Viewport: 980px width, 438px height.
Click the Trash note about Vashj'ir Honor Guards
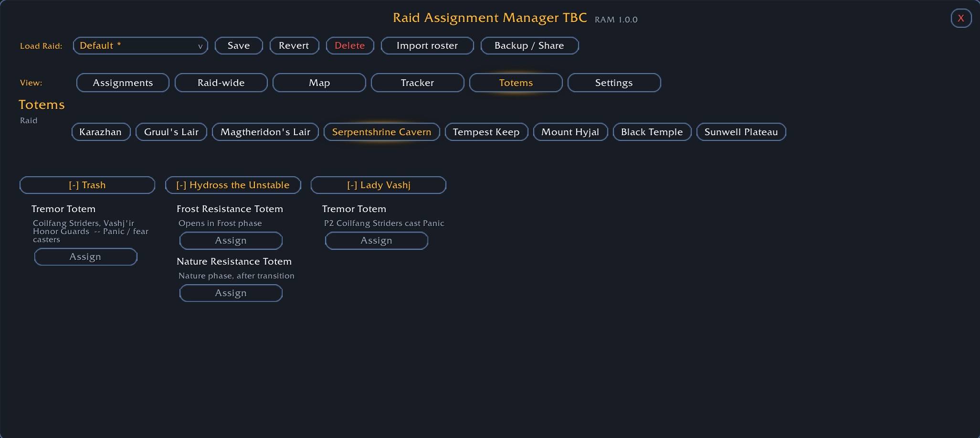[x=91, y=231]
